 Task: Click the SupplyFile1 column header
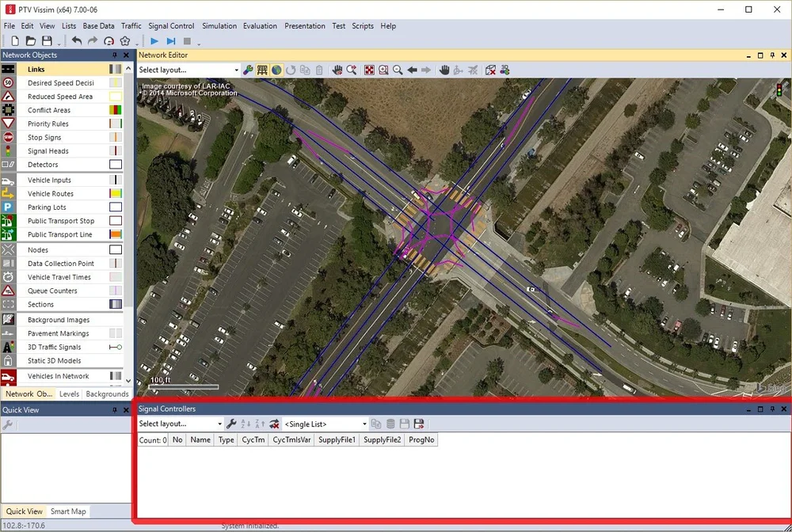(x=336, y=439)
